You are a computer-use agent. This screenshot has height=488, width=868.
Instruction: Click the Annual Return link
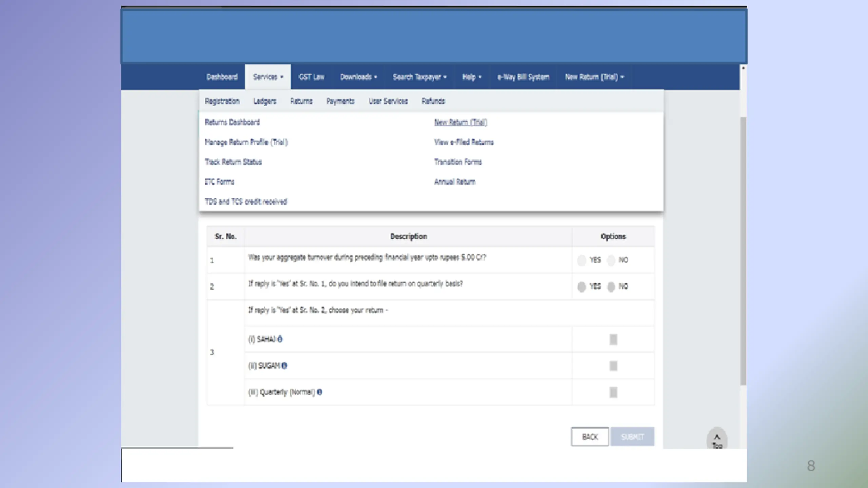click(x=454, y=182)
